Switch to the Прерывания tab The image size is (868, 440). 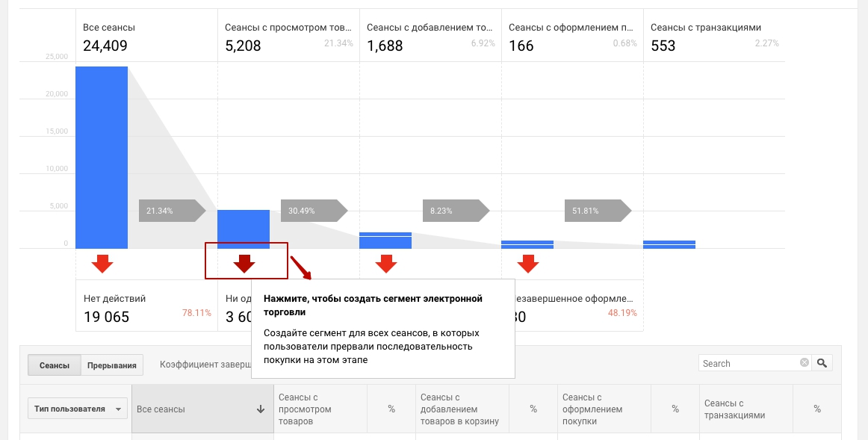click(111, 365)
